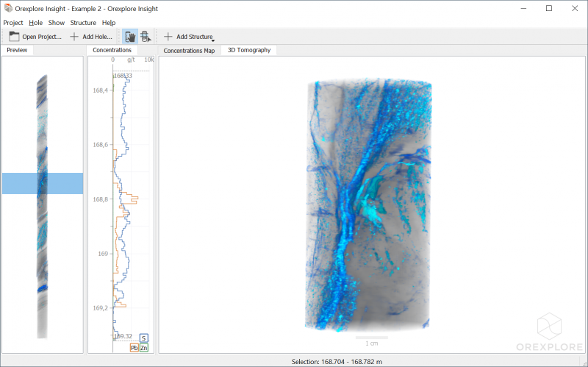The width and height of the screenshot is (588, 367).
Task: Click the Add Structure plus icon
Action: tap(168, 36)
